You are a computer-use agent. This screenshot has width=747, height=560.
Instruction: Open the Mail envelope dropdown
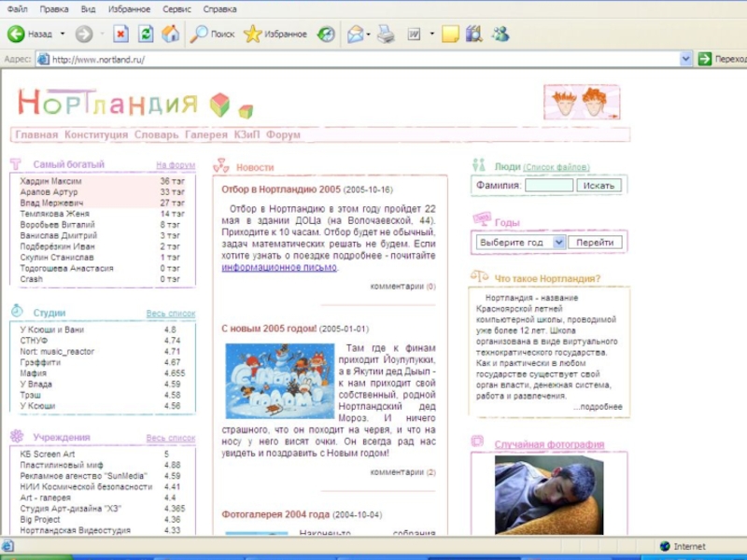(x=359, y=35)
